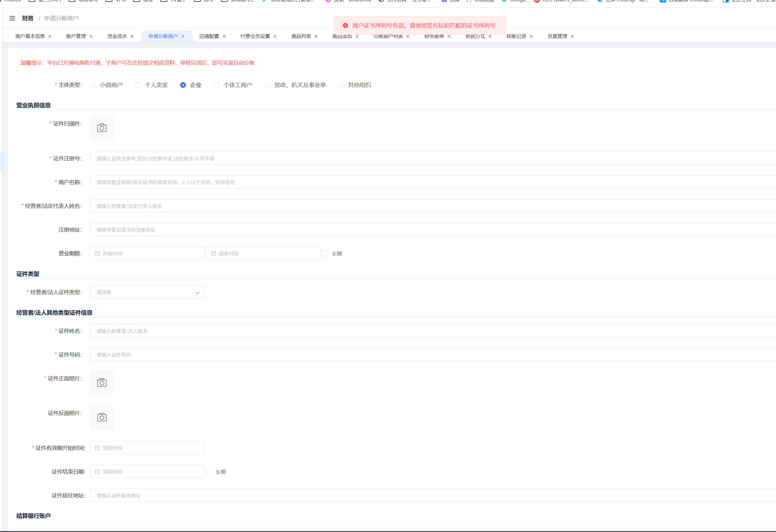Select 个体工商户 as subject type
The width and height of the screenshot is (776, 532).
click(217, 85)
